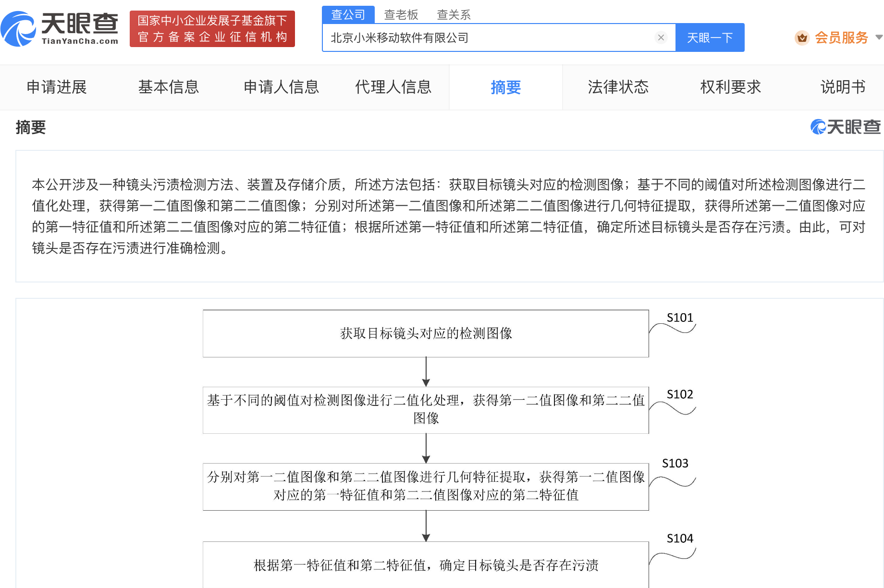The width and height of the screenshot is (884, 588).
Task: Open the 说明书 tab
Action: [843, 87]
